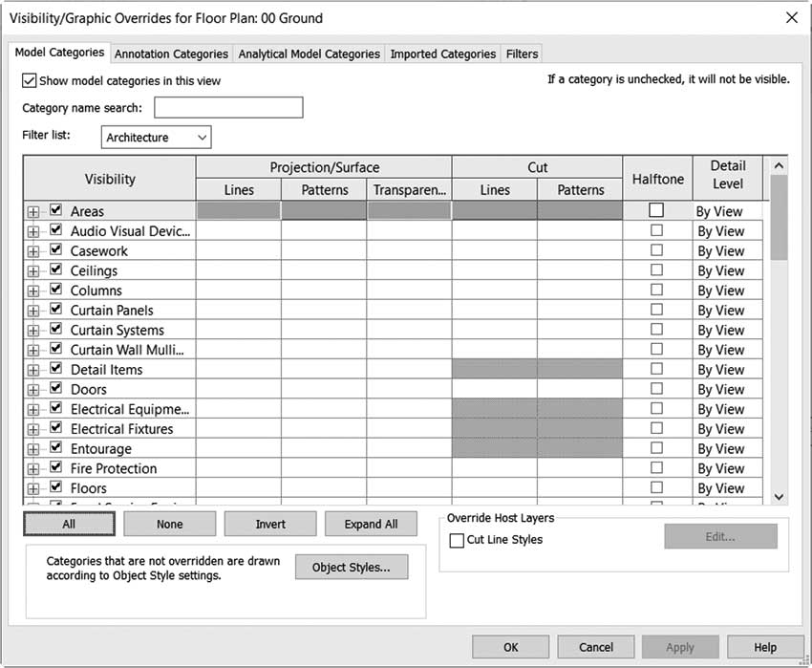Screen dimensions: 812x668
Task: Open Object Styles settings
Action: click(x=352, y=568)
